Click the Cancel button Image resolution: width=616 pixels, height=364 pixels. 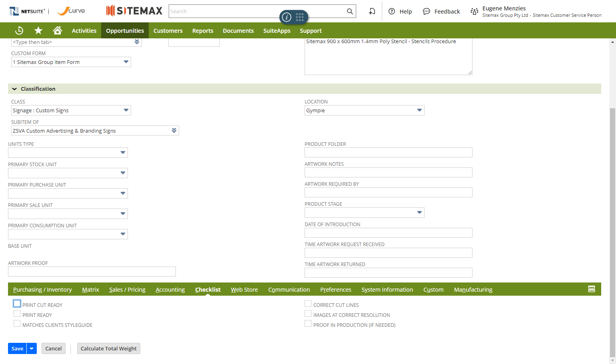[x=54, y=348]
